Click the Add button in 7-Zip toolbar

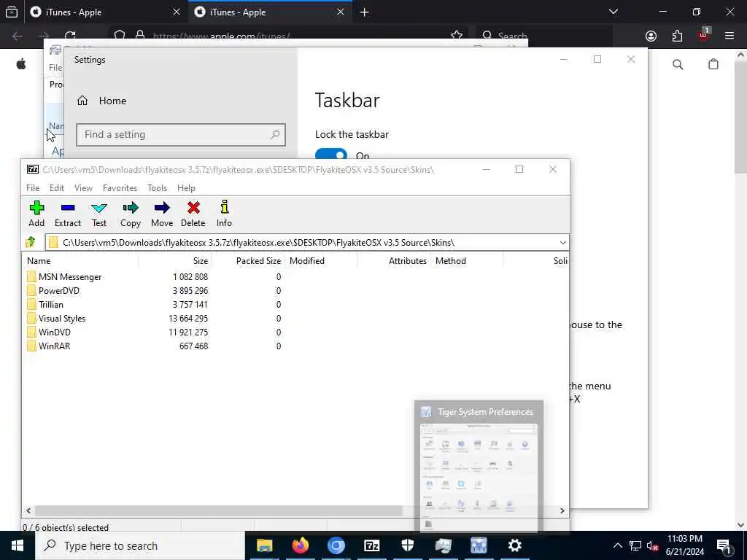pyautogui.click(x=36, y=214)
